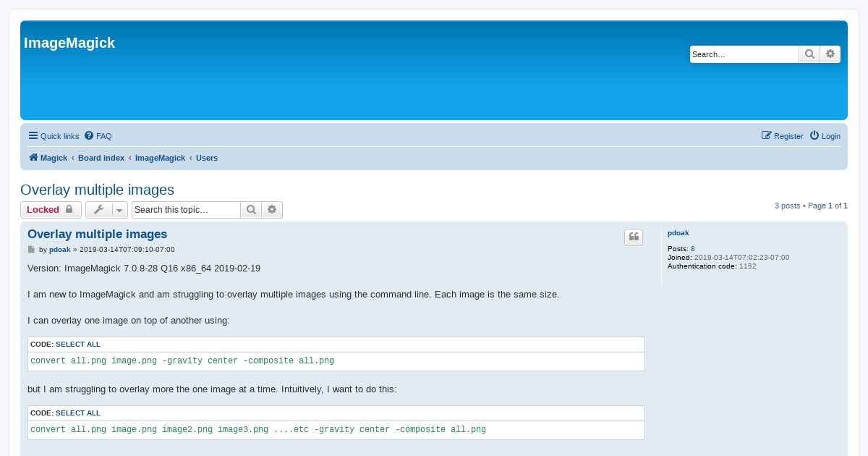
Task: Click the Authentication code 1152 text
Action: click(x=712, y=266)
